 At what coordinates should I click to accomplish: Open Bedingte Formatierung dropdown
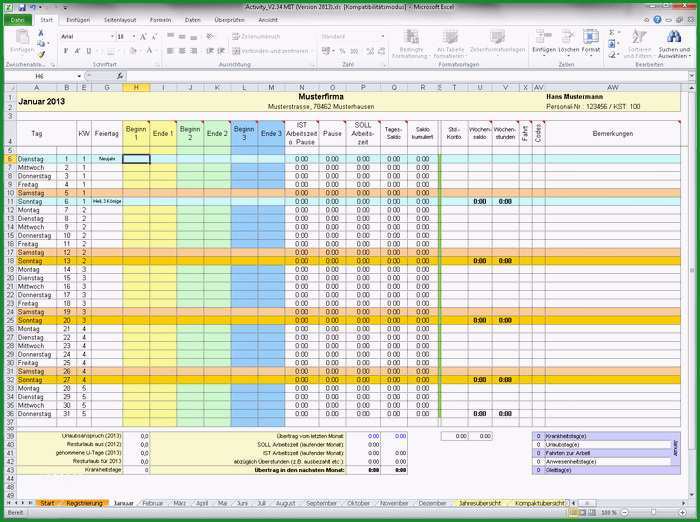pyautogui.click(x=411, y=44)
